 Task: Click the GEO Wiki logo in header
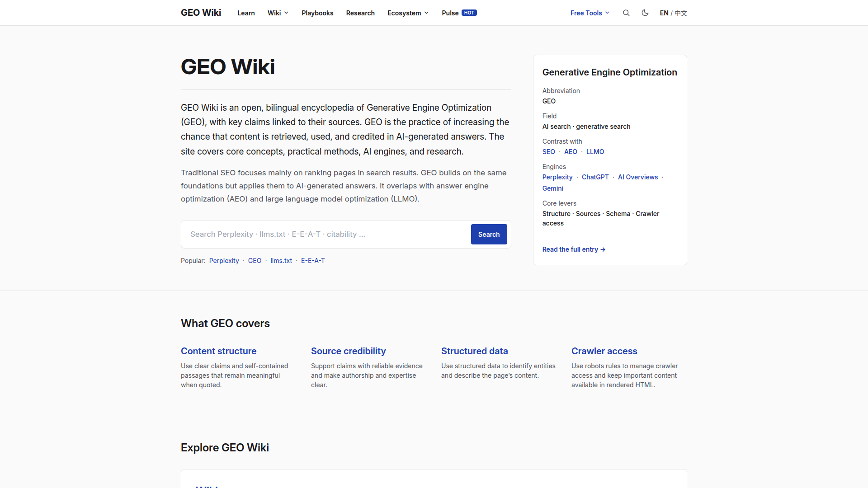pos(201,13)
